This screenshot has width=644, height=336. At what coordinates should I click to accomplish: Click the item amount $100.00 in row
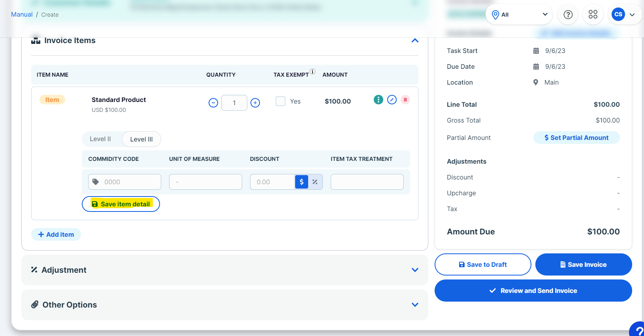pyautogui.click(x=338, y=101)
